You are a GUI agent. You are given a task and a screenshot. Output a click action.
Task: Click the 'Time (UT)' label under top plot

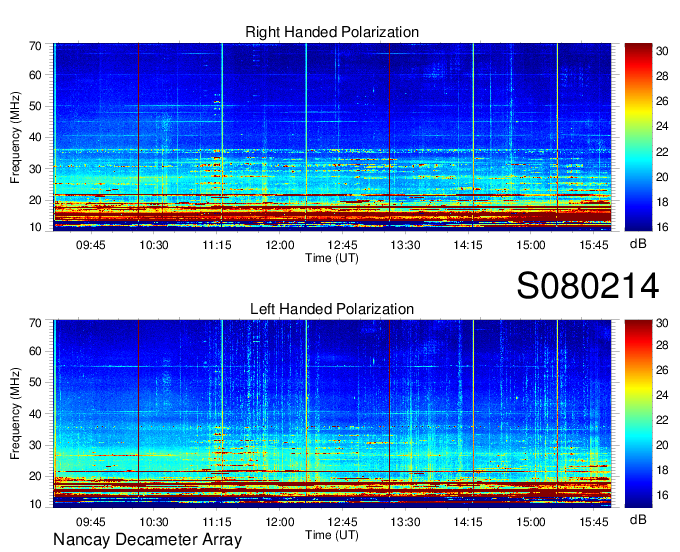[x=332, y=258]
